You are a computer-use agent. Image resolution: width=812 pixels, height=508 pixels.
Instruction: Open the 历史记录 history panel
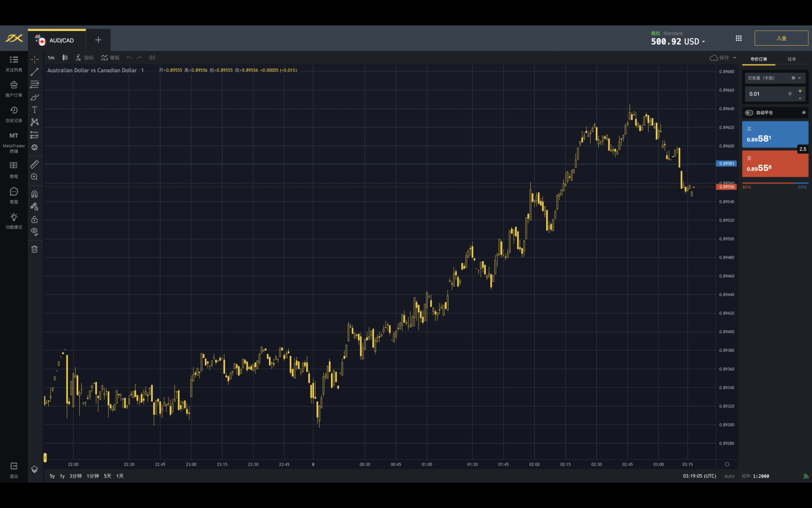point(14,114)
